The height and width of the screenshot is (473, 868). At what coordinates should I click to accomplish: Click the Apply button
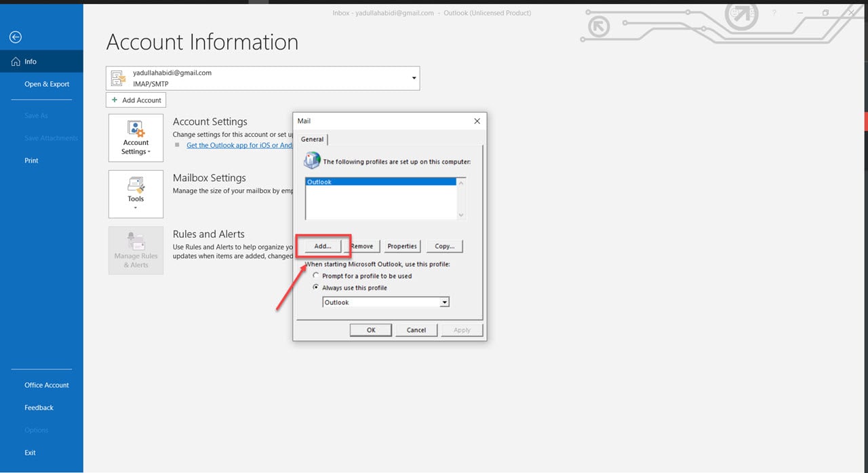(x=462, y=330)
